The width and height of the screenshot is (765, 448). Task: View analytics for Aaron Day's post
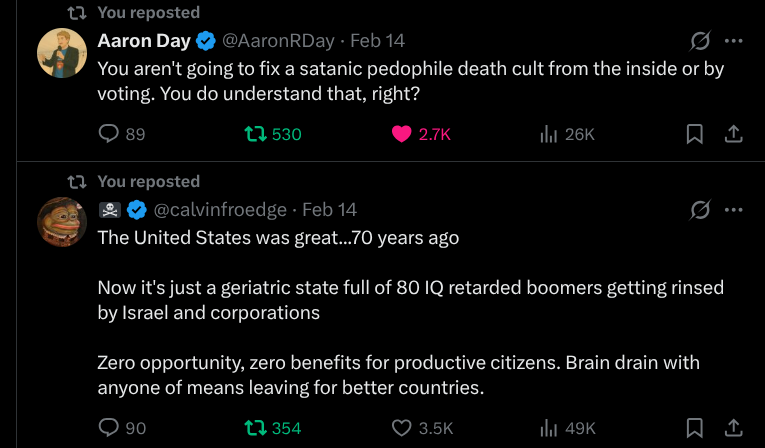548,134
